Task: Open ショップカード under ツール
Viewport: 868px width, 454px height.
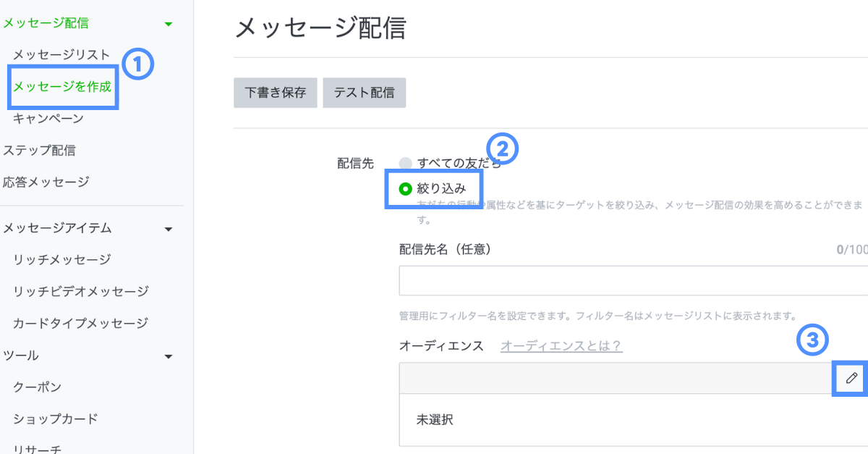Action: pos(56,419)
